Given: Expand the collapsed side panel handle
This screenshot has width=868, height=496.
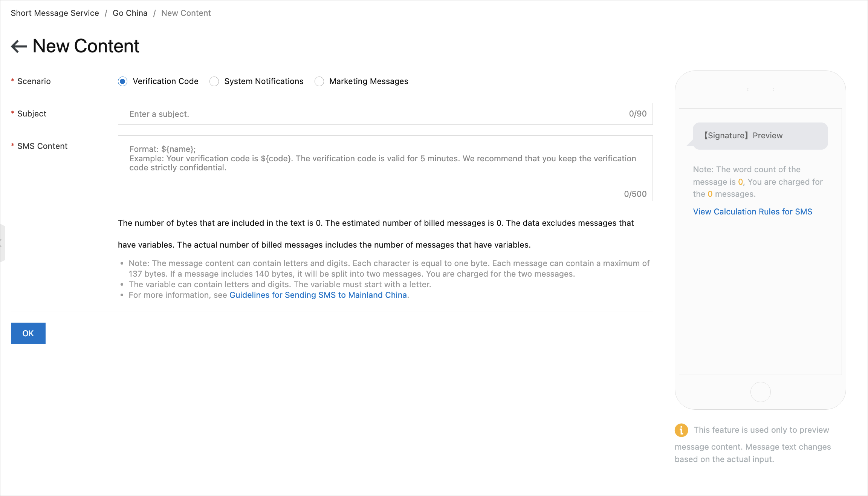Looking at the screenshot, I should click(x=2, y=243).
